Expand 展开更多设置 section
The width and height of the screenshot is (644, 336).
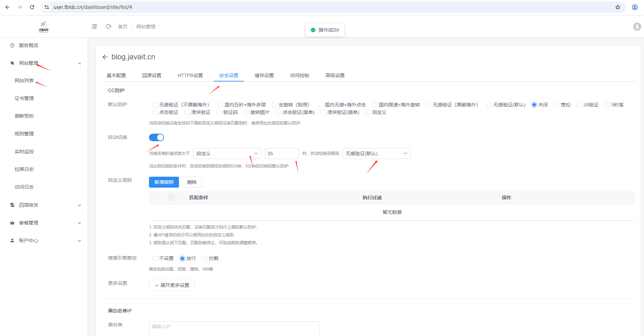172,285
